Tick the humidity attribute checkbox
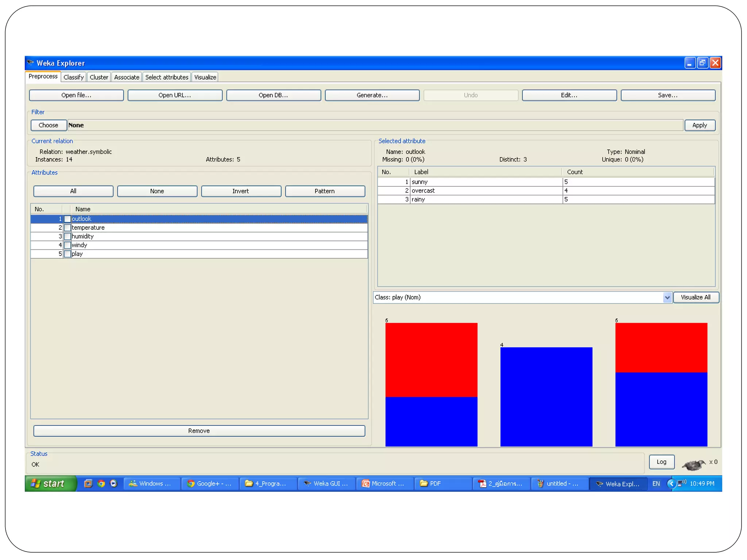The width and height of the screenshot is (747, 560). (x=67, y=236)
